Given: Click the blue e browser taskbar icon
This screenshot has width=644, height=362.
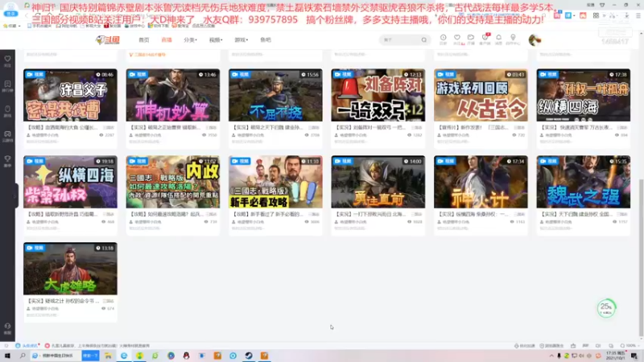Looking at the screenshot, I should click(x=124, y=356).
